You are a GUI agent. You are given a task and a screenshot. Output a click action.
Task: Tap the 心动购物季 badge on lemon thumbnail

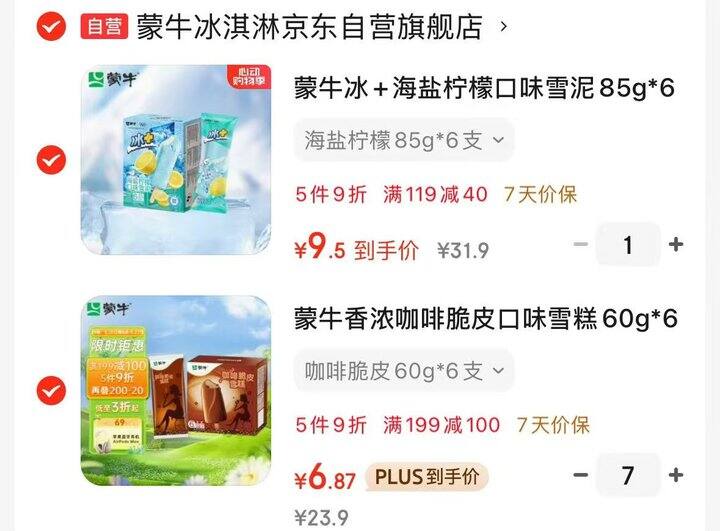(250, 77)
